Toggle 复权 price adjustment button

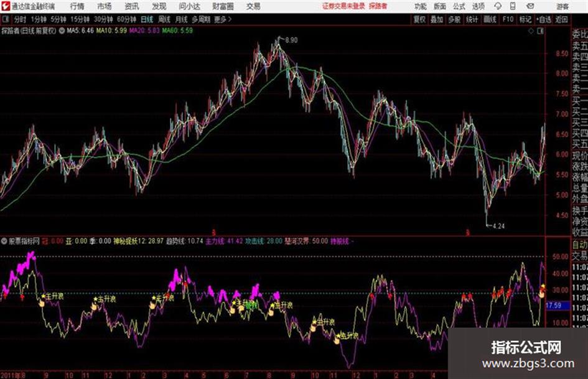tap(419, 19)
